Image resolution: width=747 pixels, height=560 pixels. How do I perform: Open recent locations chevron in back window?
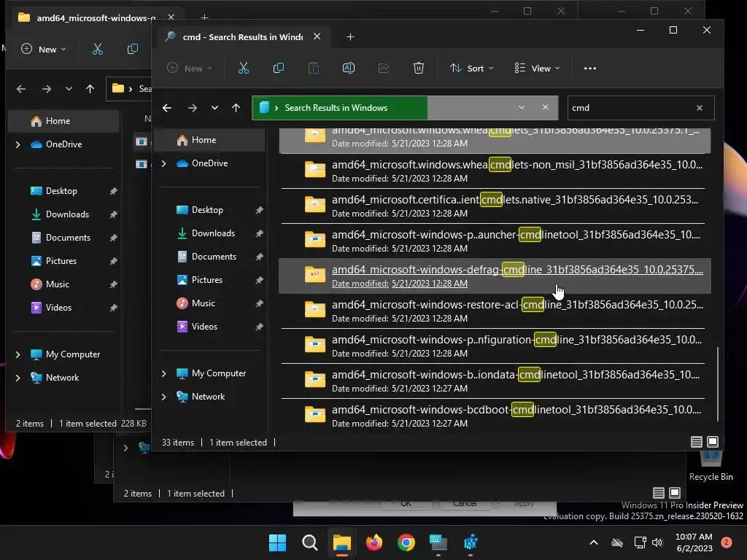click(69, 88)
